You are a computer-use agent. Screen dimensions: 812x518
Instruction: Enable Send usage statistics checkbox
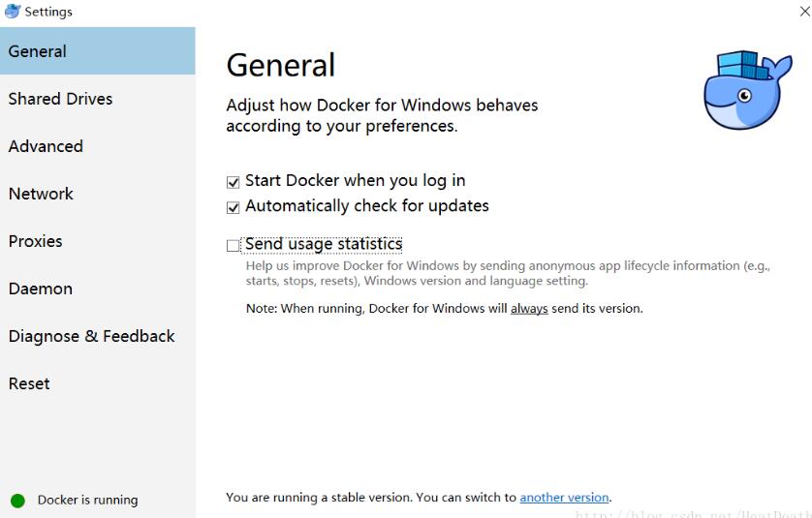click(x=233, y=245)
